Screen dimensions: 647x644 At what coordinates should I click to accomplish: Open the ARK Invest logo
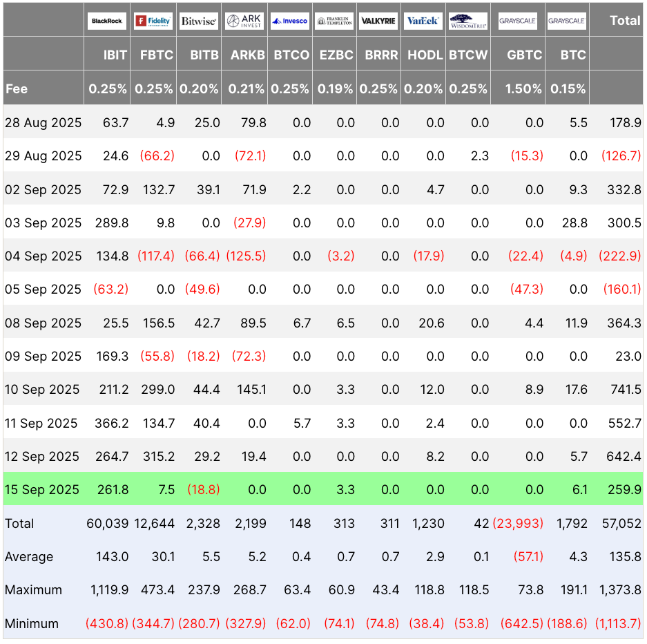(x=244, y=20)
